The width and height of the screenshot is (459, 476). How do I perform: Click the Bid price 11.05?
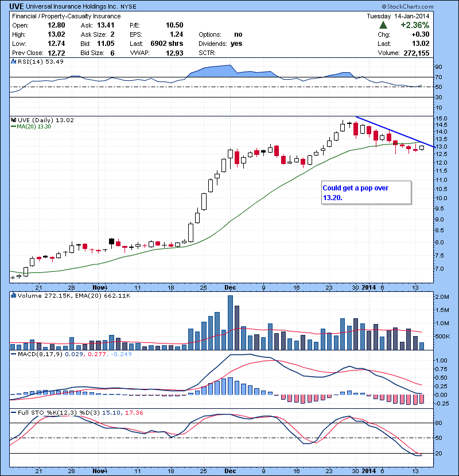(106, 44)
